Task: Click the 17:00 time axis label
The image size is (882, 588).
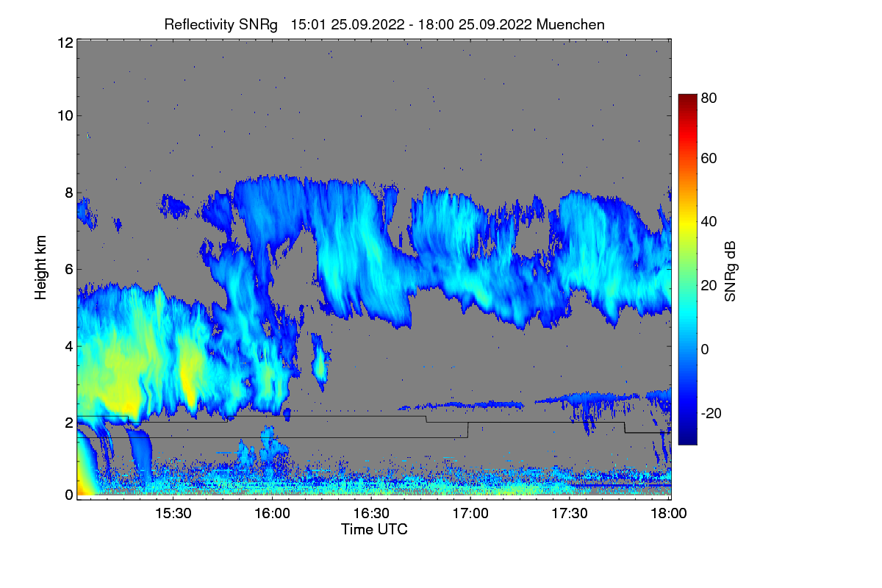Action: tap(471, 514)
